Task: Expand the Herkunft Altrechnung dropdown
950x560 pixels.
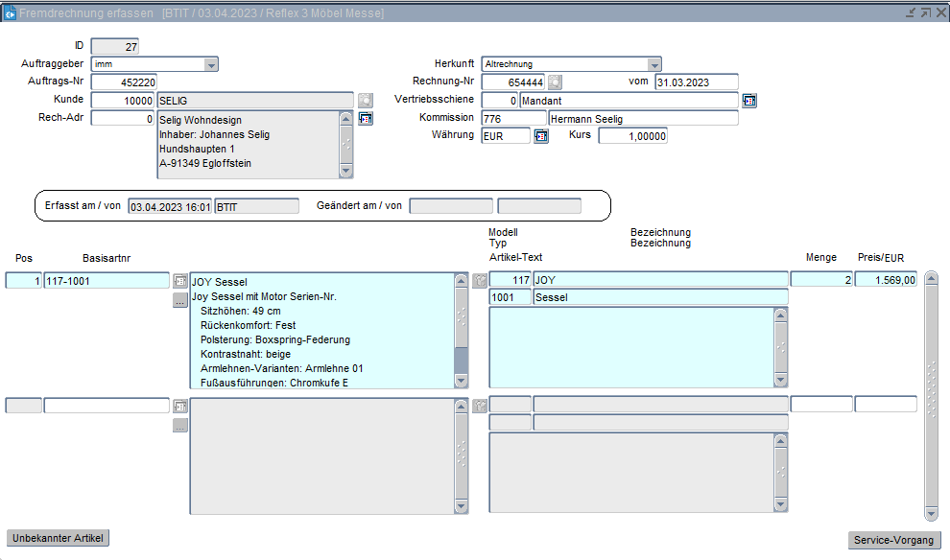Action: point(653,64)
